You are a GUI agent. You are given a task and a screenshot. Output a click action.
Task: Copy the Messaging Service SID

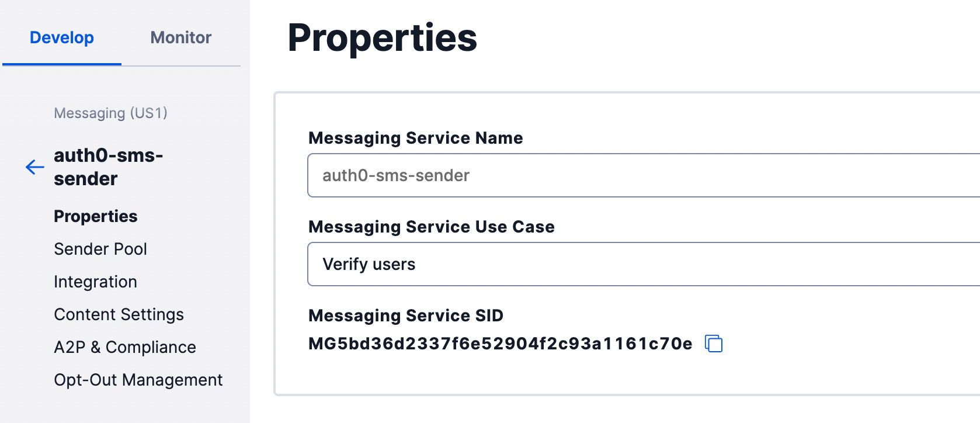[714, 344]
